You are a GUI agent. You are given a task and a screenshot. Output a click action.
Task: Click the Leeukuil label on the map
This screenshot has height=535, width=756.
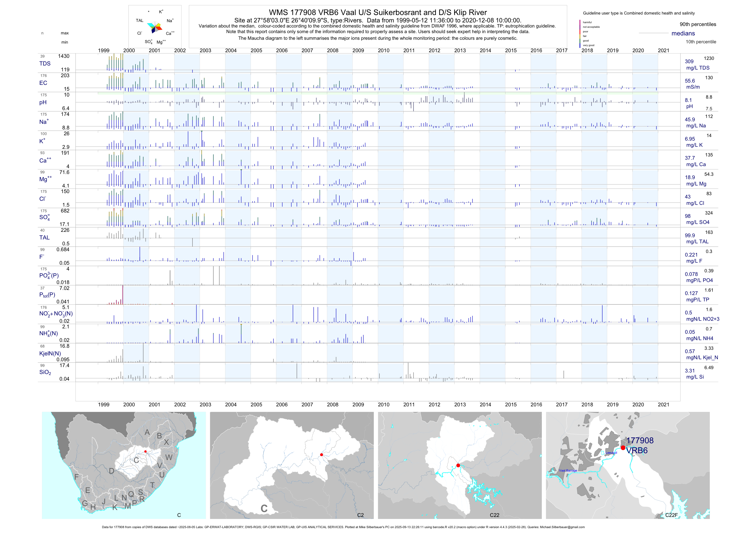click(x=611, y=453)
